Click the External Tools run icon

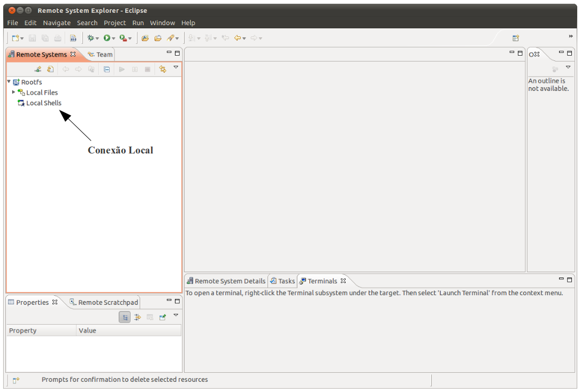pyautogui.click(x=123, y=38)
